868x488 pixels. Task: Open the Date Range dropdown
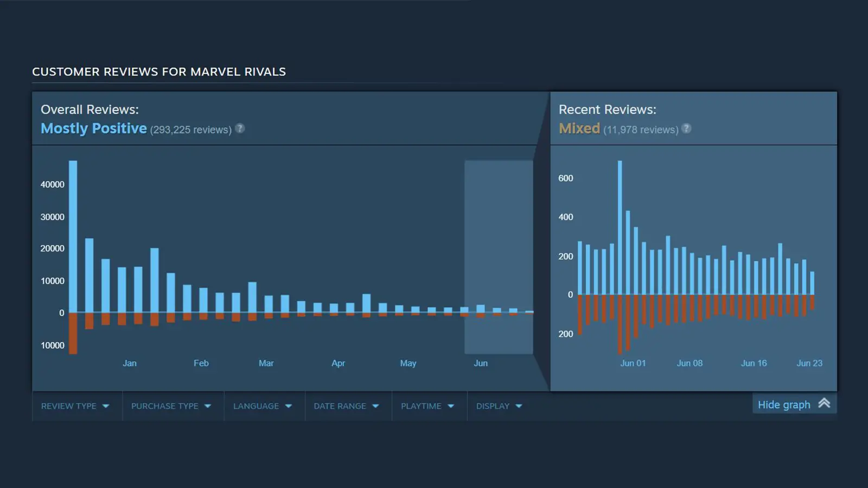(x=346, y=406)
